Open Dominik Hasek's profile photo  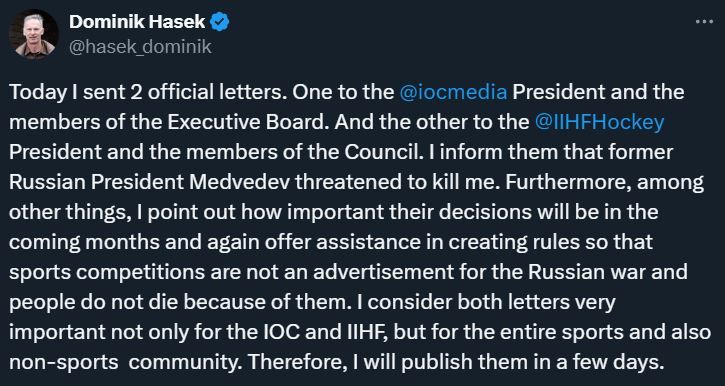click(34, 34)
